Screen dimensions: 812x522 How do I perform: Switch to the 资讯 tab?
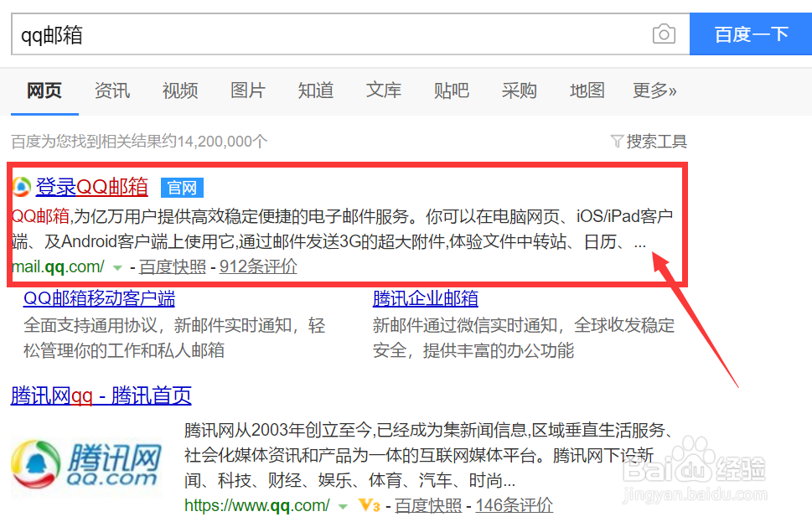coord(112,90)
